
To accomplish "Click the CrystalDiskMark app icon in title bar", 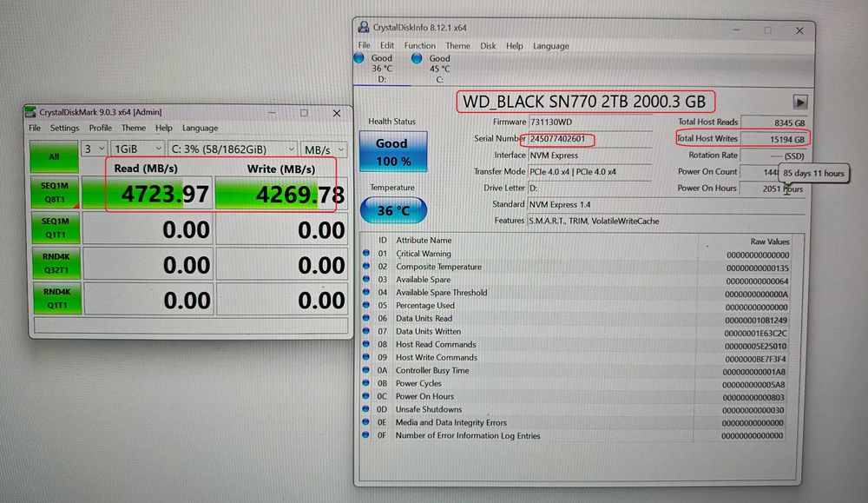I will 30,112.
